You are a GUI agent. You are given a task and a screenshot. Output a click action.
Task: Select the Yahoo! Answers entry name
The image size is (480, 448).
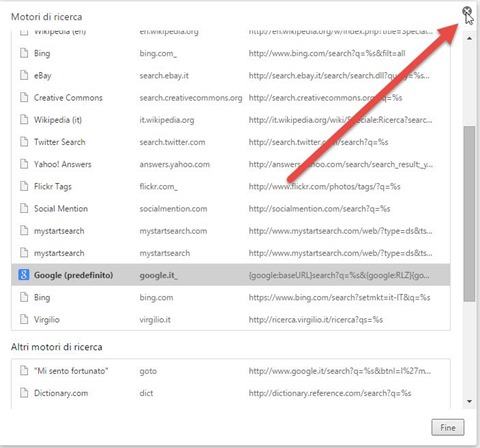point(62,164)
